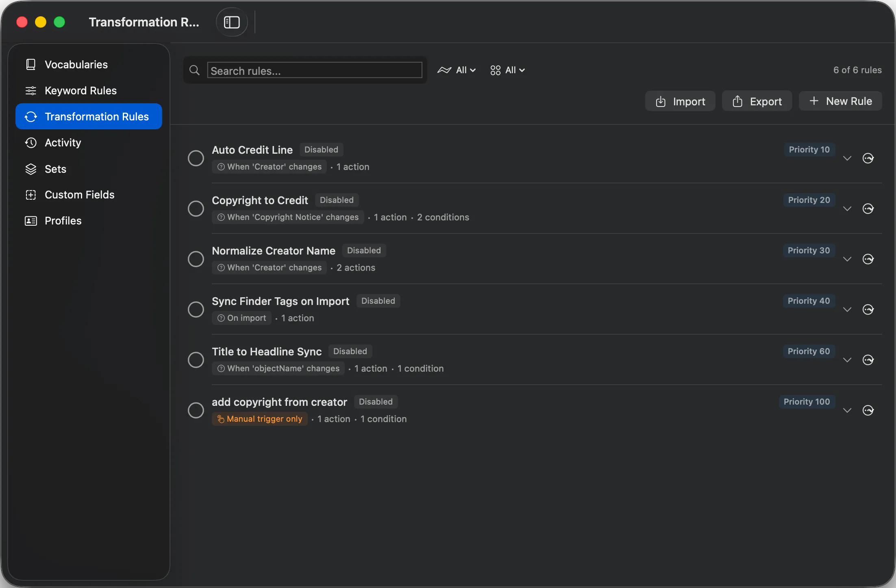
Task: Expand the Auto Credit Line rule details
Action: (847, 158)
